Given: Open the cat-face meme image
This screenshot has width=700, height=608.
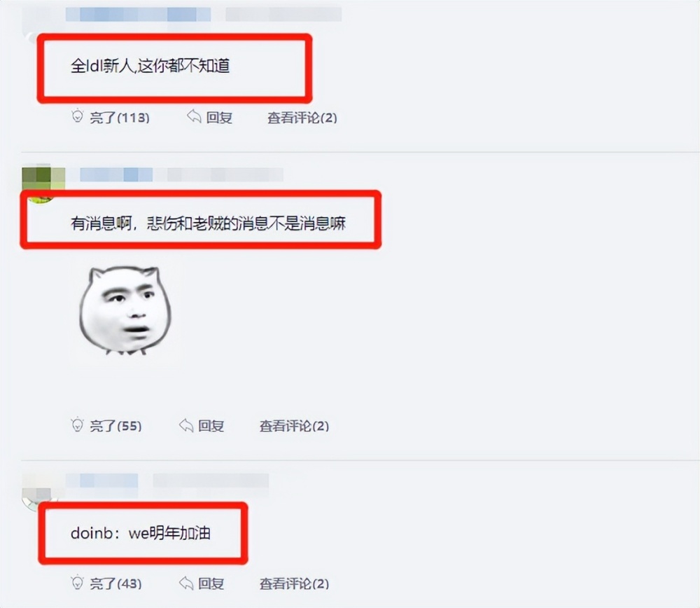Looking at the screenshot, I should tap(125, 310).
